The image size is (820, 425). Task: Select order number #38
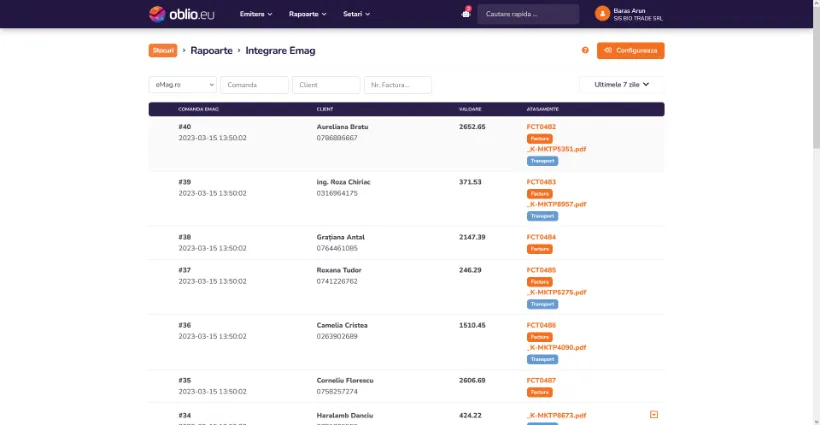click(x=185, y=237)
